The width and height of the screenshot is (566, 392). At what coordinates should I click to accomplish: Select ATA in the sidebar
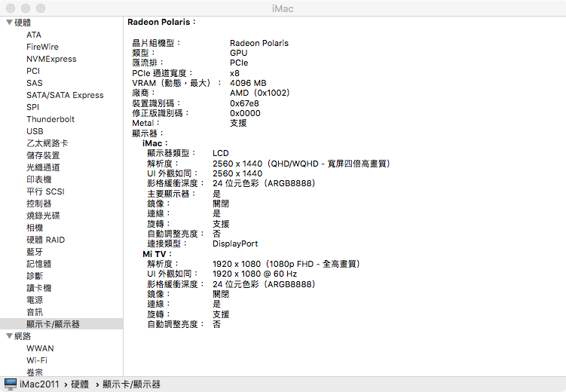pyautogui.click(x=34, y=35)
